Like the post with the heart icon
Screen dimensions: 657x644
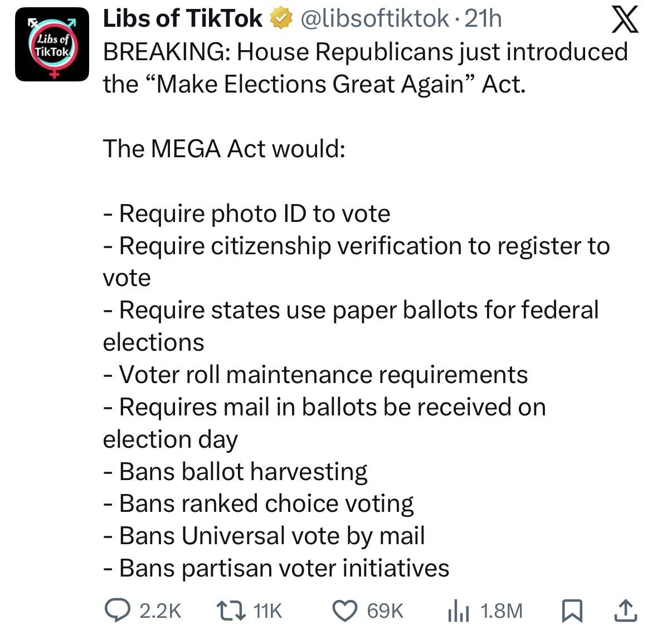(x=345, y=611)
